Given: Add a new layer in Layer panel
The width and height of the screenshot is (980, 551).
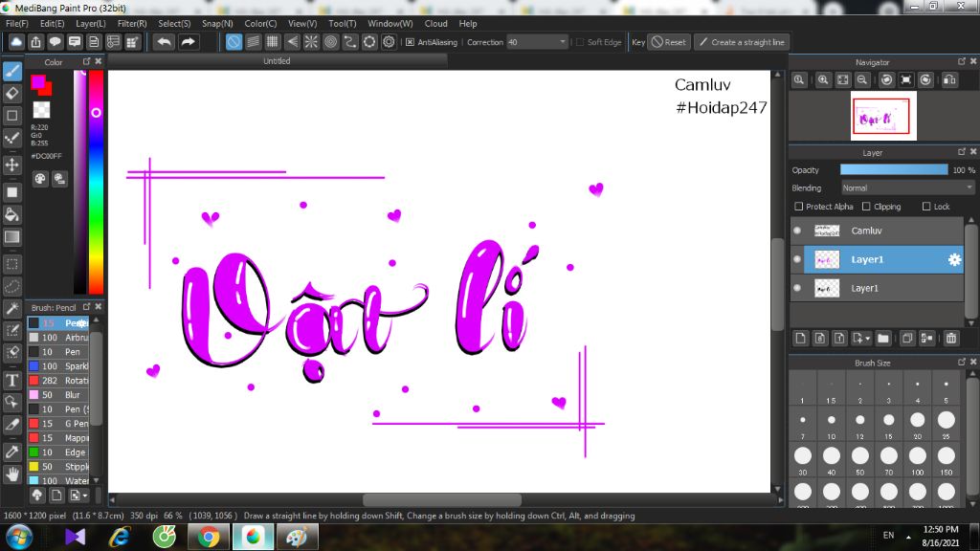Looking at the screenshot, I should (x=801, y=338).
